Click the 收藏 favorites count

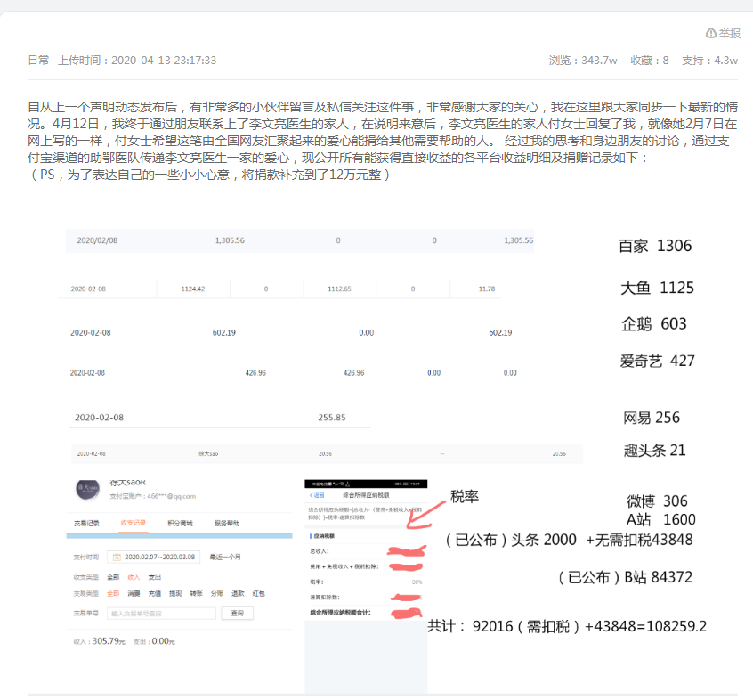click(x=649, y=60)
